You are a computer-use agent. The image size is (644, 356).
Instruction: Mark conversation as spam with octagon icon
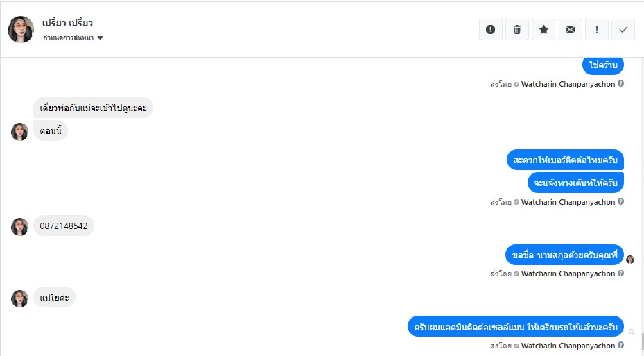pyautogui.click(x=490, y=30)
